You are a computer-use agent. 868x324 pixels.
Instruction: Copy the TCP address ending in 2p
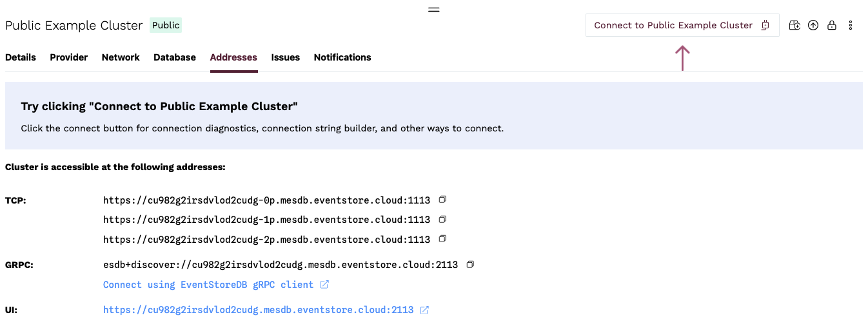coord(442,239)
